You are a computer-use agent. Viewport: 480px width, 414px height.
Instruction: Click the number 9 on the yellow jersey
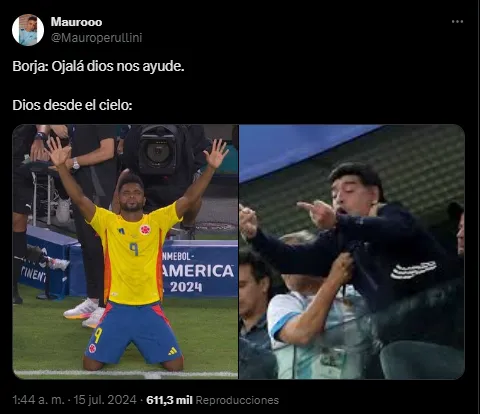coord(135,249)
